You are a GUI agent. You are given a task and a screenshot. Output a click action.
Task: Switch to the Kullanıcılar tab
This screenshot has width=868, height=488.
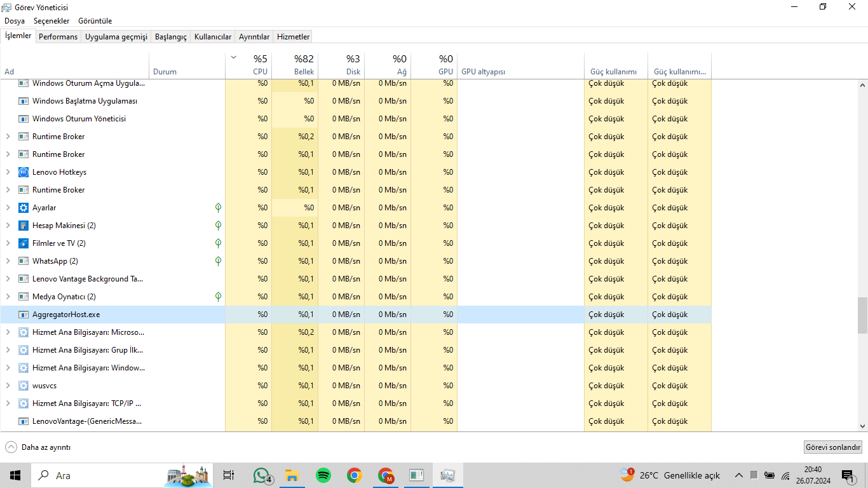point(213,37)
